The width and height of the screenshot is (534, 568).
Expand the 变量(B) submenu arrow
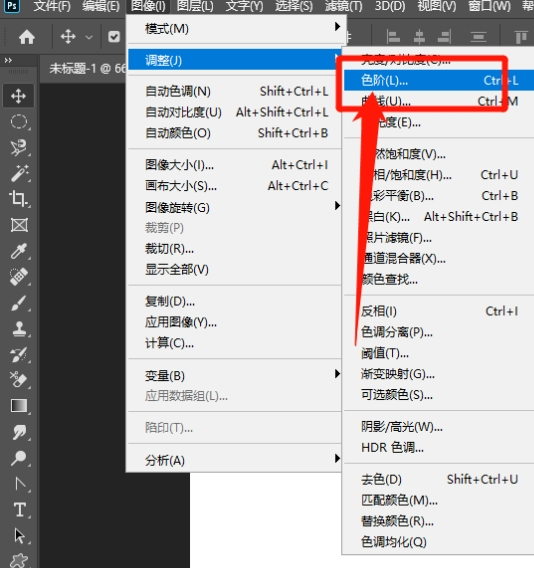pos(337,373)
